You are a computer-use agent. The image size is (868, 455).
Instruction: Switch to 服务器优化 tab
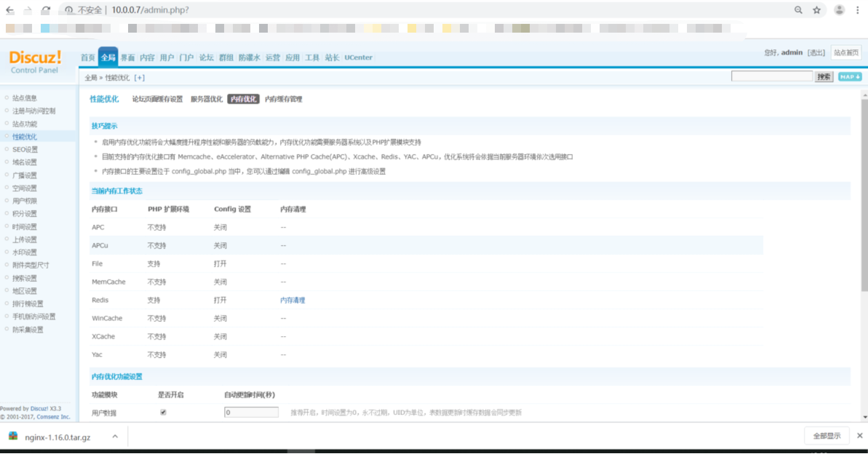(207, 99)
